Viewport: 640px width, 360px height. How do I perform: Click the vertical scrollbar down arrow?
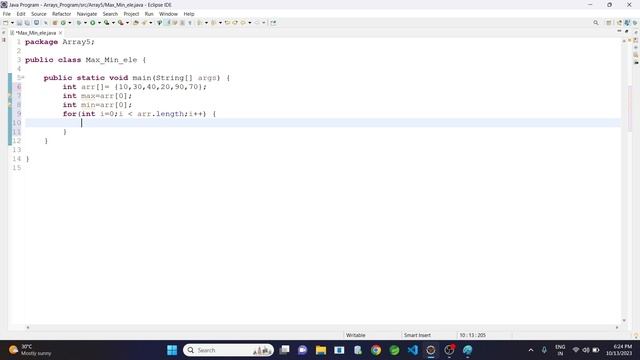point(624,320)
